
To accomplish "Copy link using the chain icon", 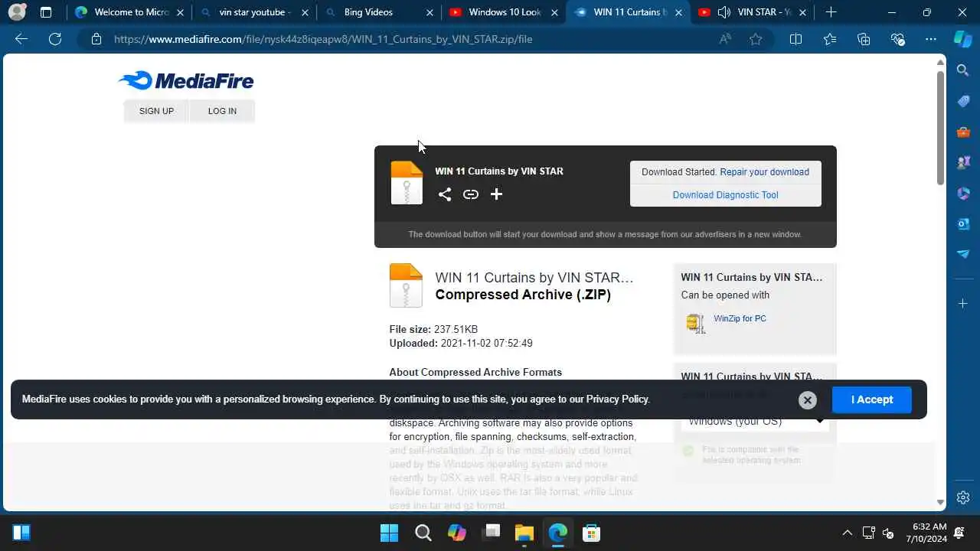I will point(471,194).
